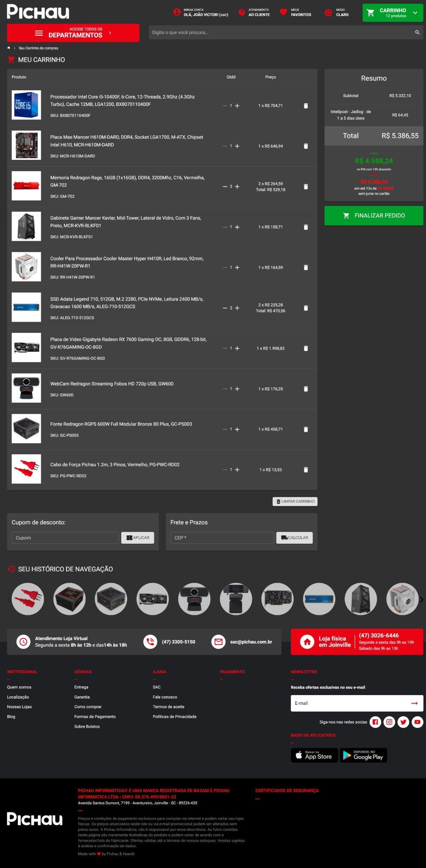The height and width of the screenshot is (868, 426).
Task: Open Termos de aceite footer link
Action: point(168,707)
